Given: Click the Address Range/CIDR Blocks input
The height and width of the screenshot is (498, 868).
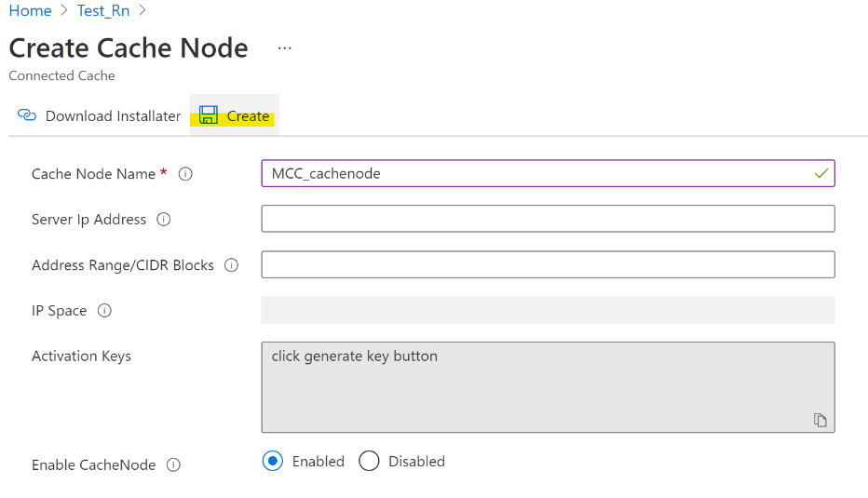Looking at the screenshot, I should (548, 264).
